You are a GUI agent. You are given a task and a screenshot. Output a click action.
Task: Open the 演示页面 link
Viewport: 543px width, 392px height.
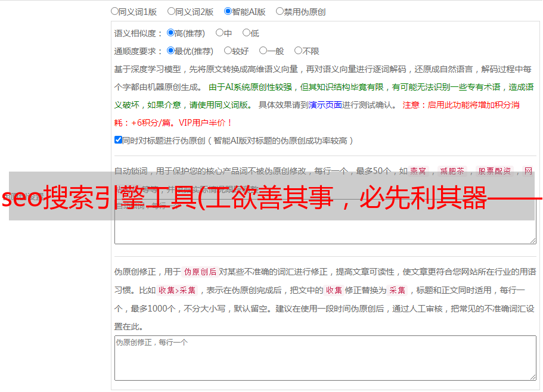tap(325, 105)
